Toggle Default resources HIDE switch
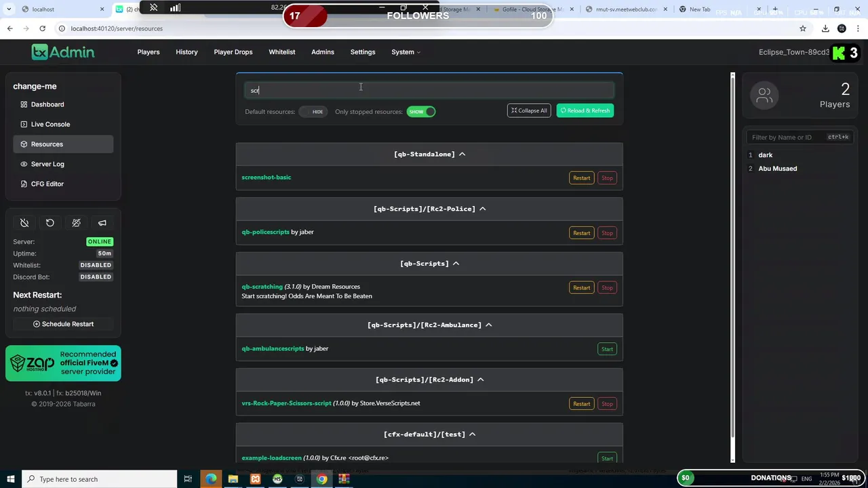 313,111
